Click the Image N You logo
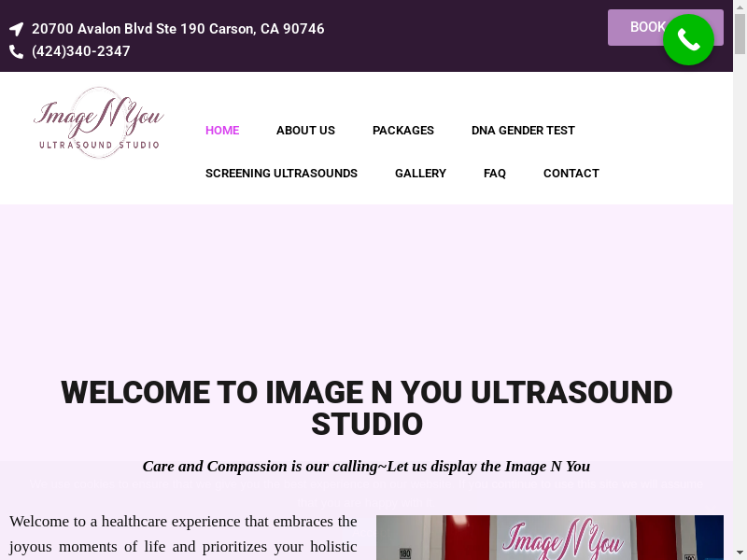The image size is (747, 560). pyautogui.click(x=99, y=122)
